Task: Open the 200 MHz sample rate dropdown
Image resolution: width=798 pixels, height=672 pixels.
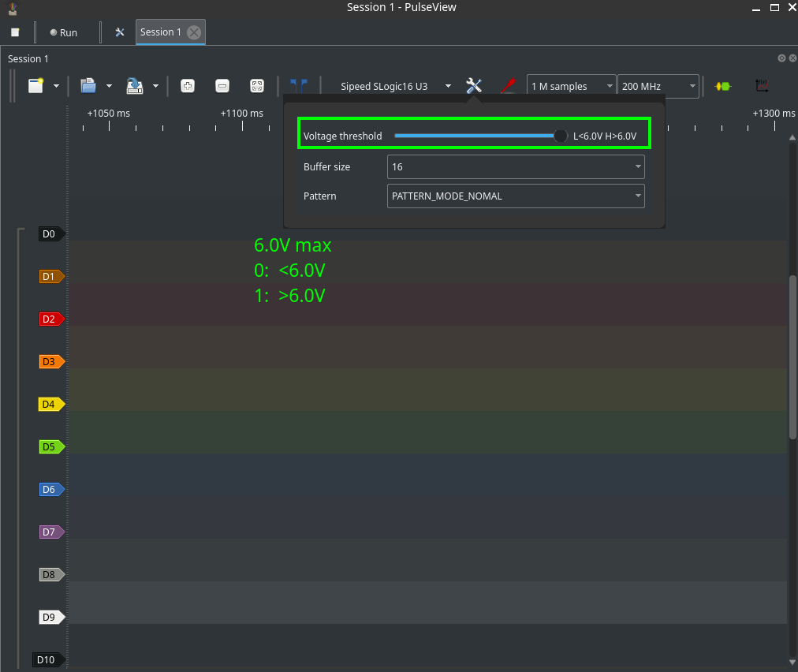Action: point(658,86)
